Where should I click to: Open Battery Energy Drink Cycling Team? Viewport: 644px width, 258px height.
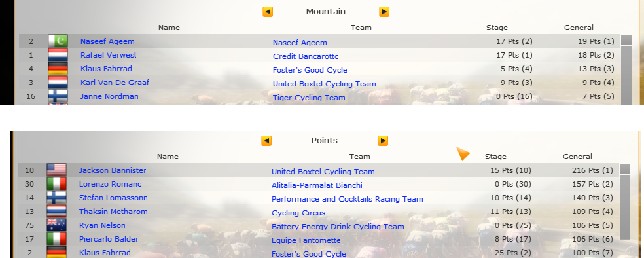click(338, 227)
